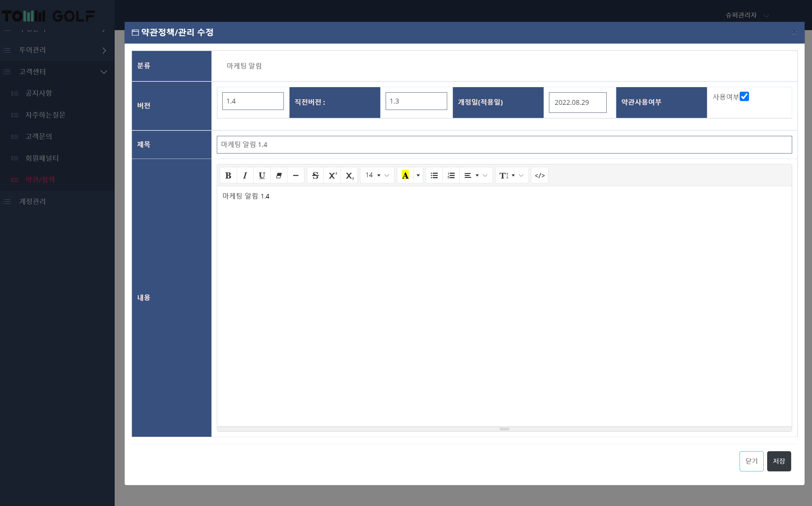Viewport: 812px width, 506px height.
Task: Apply yellow highlight color to text
Action: point(405,175)
